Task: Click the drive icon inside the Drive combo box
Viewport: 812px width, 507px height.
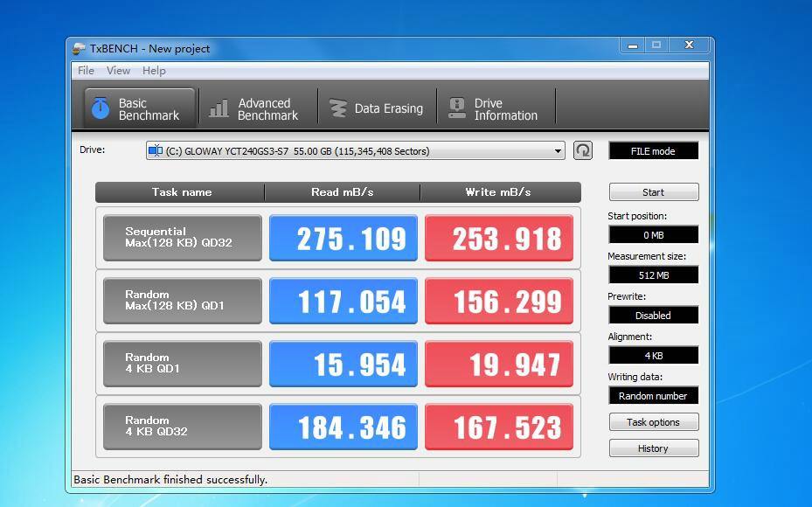Action: pos(156,150)
